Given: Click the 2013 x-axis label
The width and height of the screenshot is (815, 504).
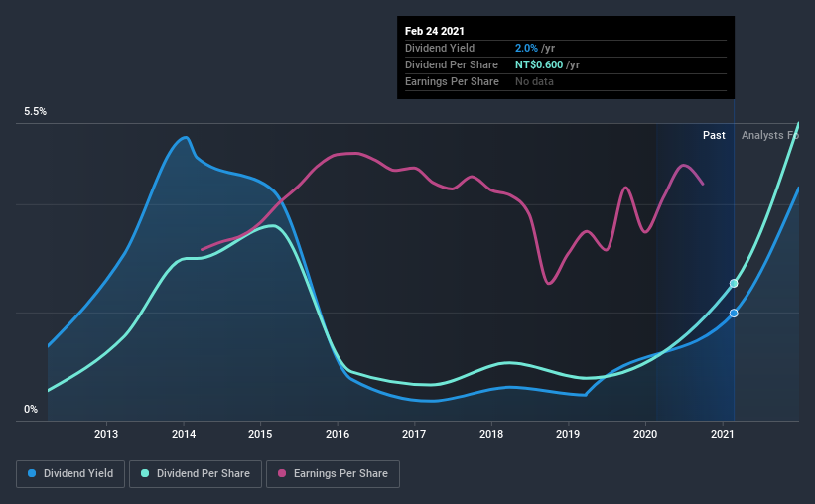Looking at the screenshot, I should (106, 434).
